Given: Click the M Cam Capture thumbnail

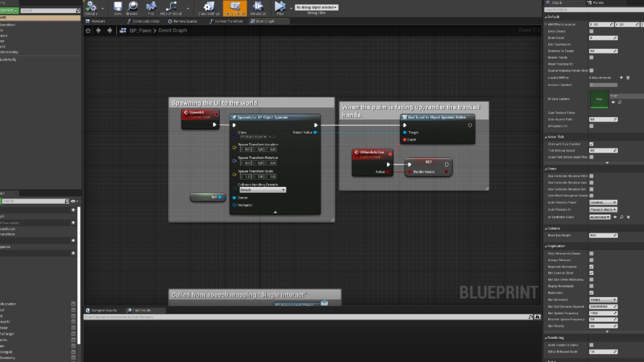Looking at the screenshot, I should click(599, 99).
